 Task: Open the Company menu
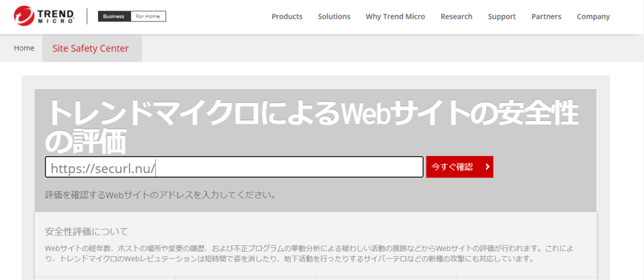click(x=593, y=16)
